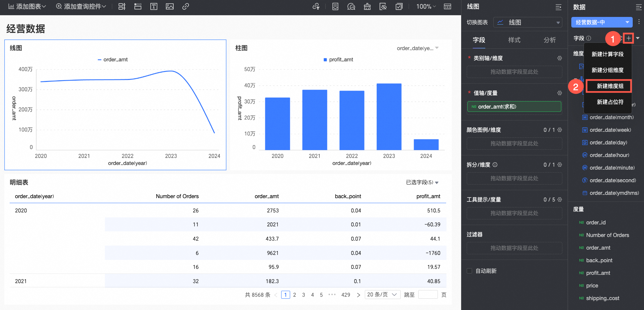Click the 2023 bar in 柱图
Image resolution: width=644 pixels, height=310 pixels.
pyautogui.click(x=389, y=117)
